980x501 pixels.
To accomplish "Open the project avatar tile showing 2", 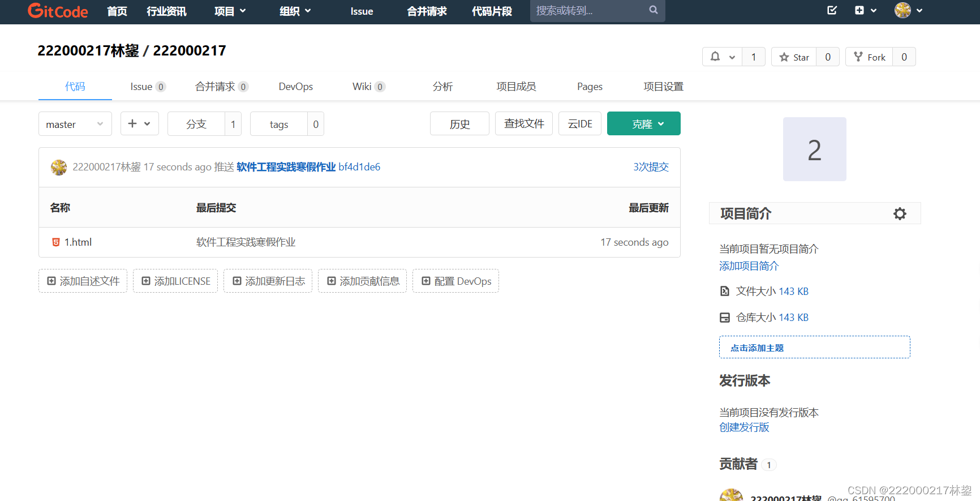I will 815,149.
